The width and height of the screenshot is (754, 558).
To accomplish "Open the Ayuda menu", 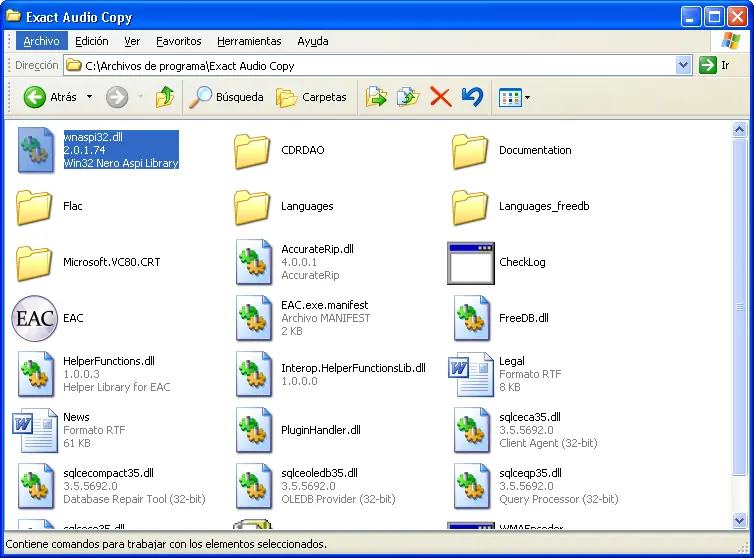I will click(x=313, y=41).
